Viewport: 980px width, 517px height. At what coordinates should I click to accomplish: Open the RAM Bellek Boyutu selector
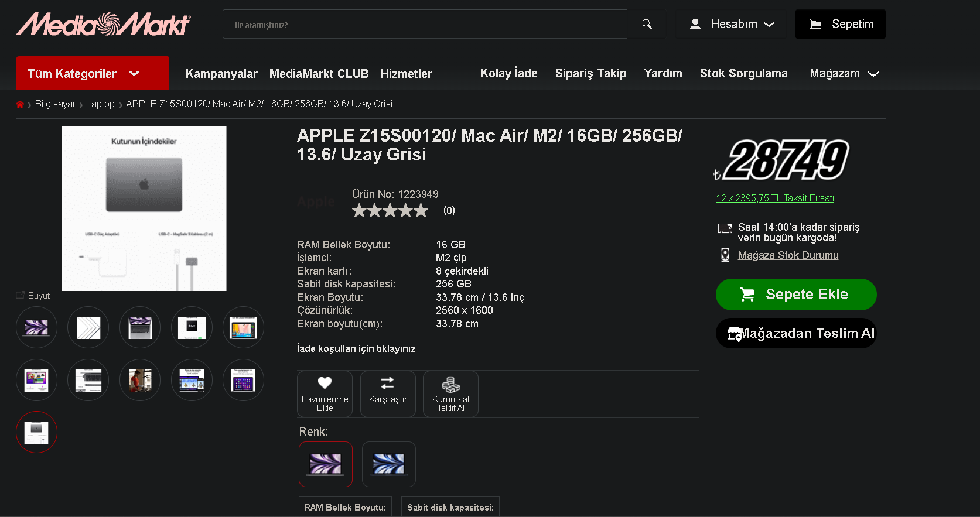tap(345, 507)
